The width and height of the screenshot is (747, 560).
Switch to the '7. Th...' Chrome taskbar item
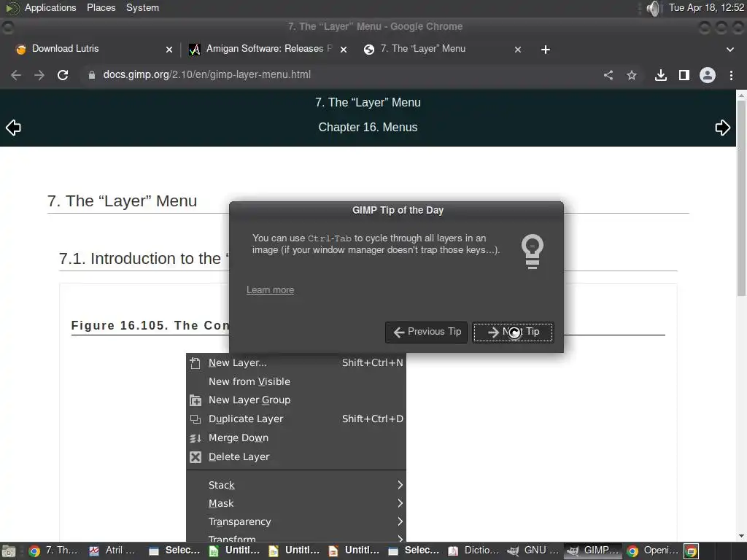tap(53, 551)
